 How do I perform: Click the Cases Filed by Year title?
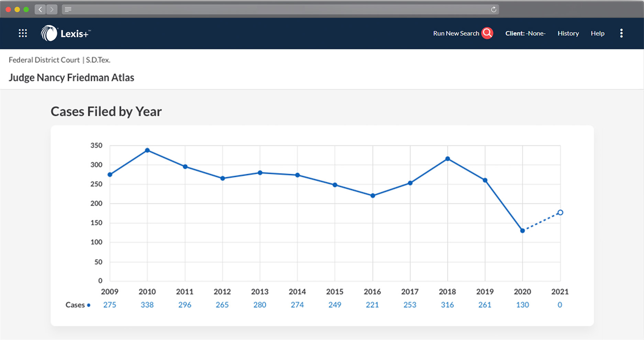point(106,111)
